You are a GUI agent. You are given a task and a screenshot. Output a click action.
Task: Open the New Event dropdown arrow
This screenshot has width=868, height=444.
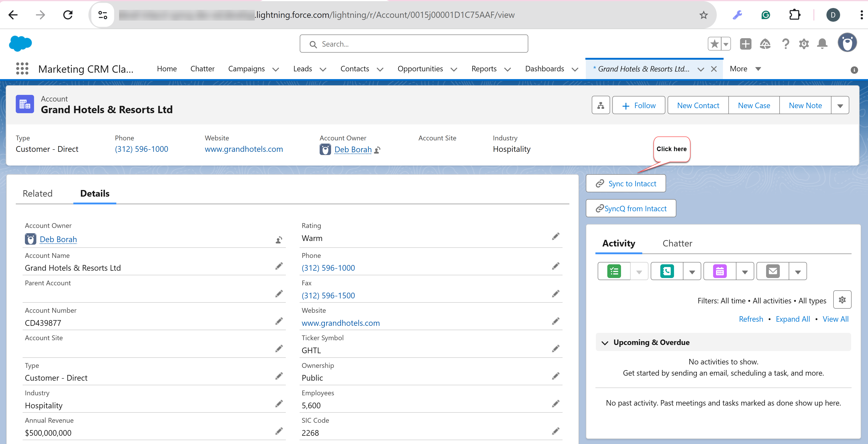point(745,271)
